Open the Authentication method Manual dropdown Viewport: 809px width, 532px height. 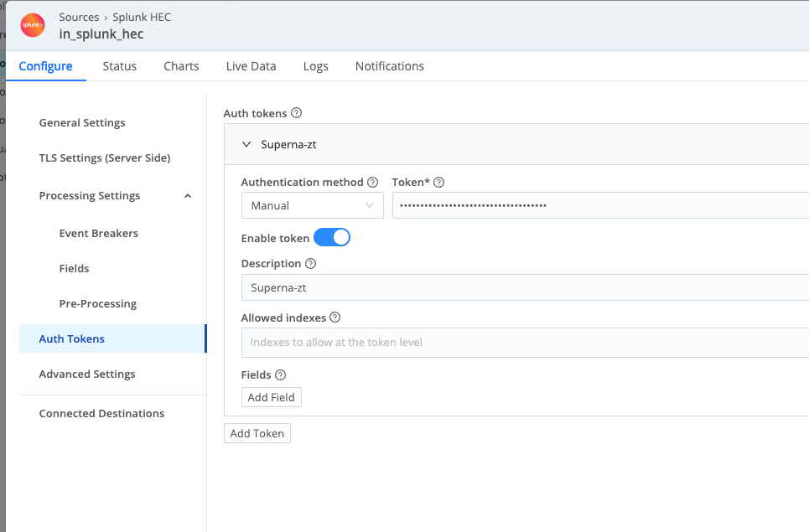point(312,205)
